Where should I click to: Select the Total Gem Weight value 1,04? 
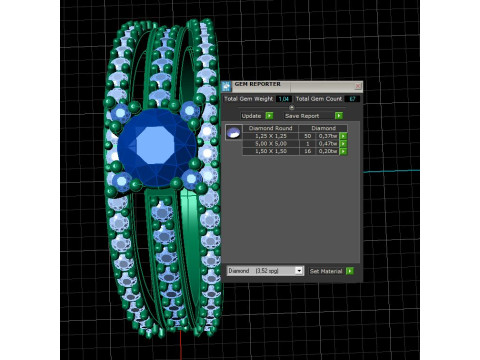pos(284,99)
